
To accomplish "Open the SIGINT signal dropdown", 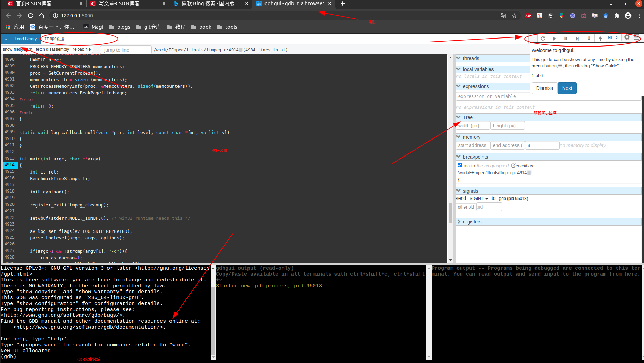I will click(479, 198).
